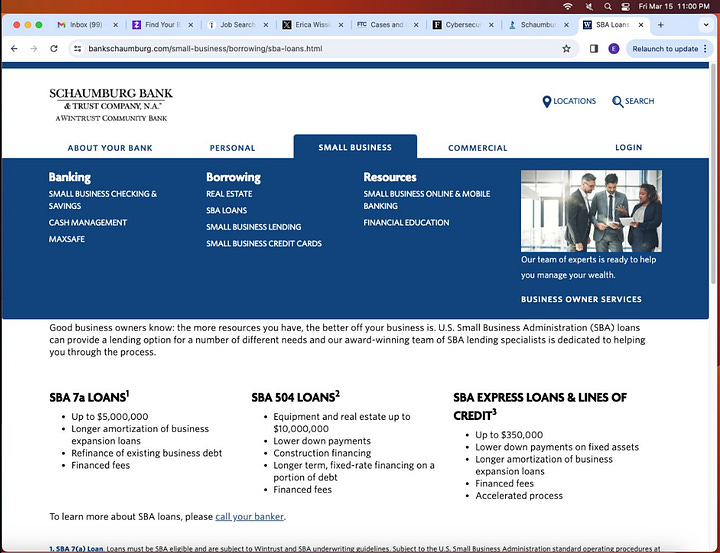Screen dimensions: 720x553
Task: Click the address bar URL
Action: click(205, 49)
